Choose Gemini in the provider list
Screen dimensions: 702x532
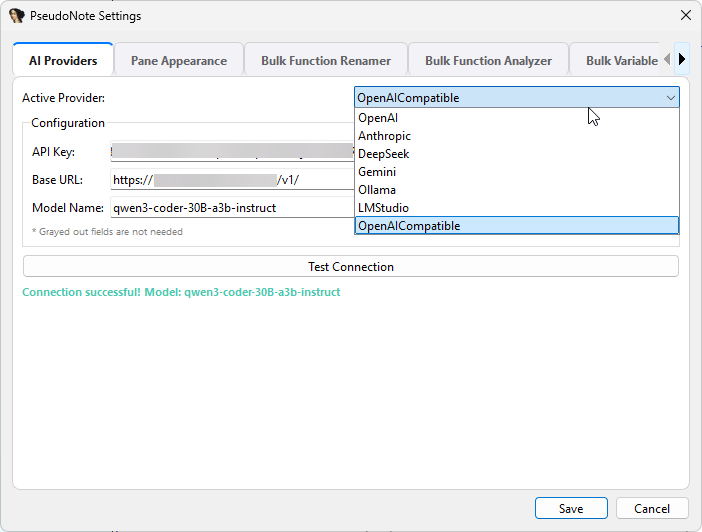tap(517, 172)
